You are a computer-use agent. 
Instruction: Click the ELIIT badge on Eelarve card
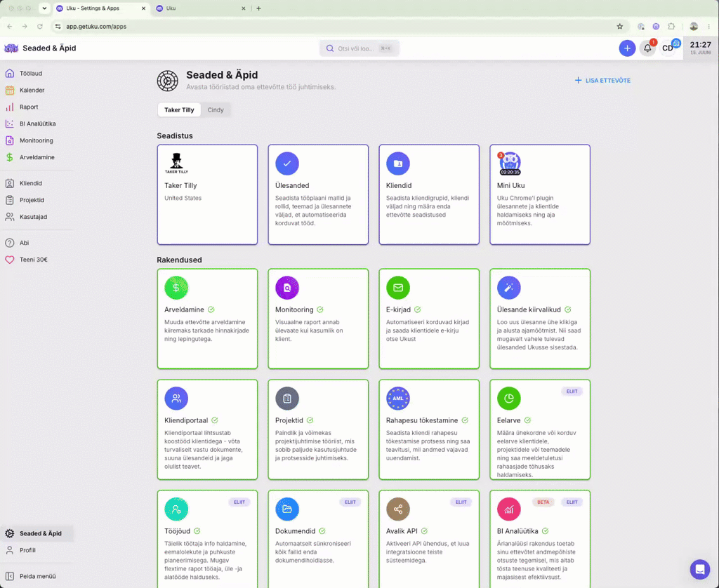click(572, 392)
